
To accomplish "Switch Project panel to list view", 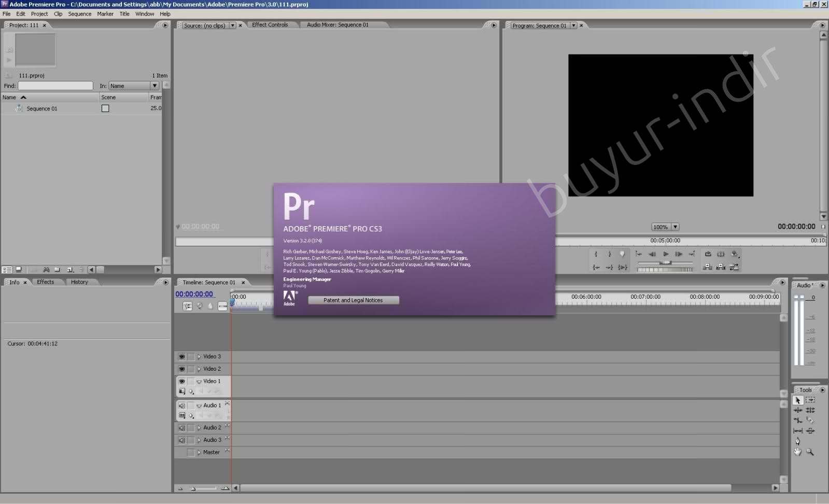I will 7,270.
